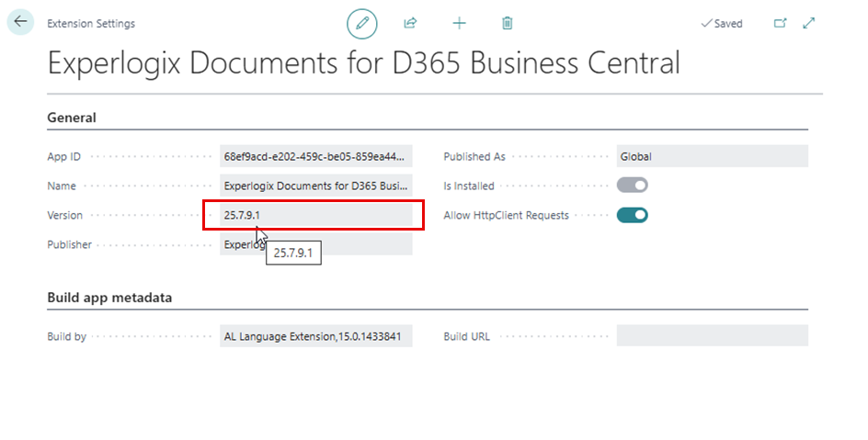Click the Build by field
The width and height of the screenshot is (868, 440).
(x=316, y=336)
